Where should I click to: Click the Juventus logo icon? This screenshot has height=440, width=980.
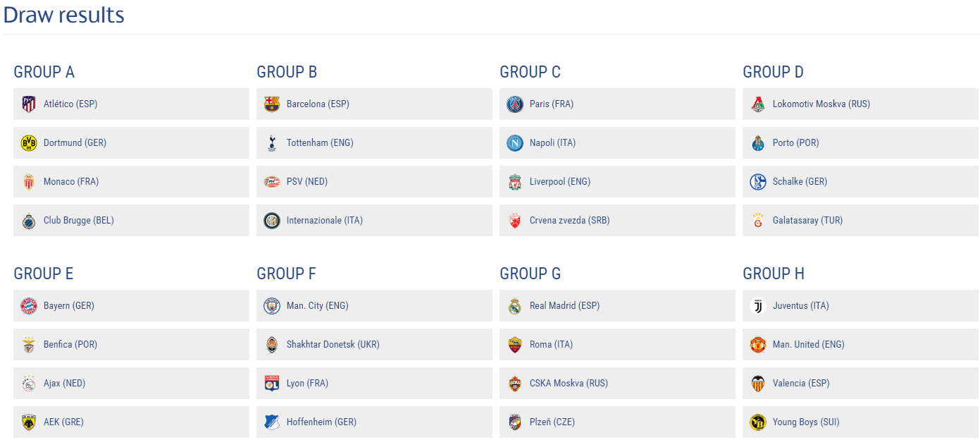(x=758, y=306)
